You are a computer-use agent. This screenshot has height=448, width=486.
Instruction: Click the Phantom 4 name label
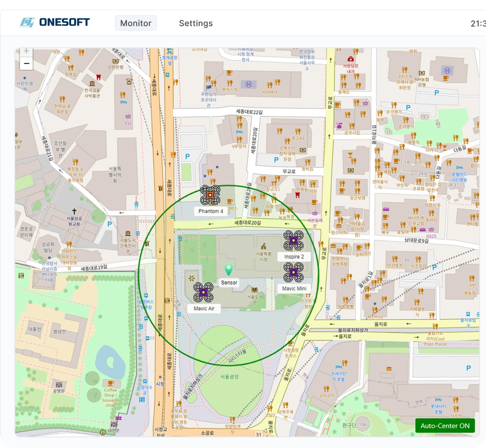211,211
